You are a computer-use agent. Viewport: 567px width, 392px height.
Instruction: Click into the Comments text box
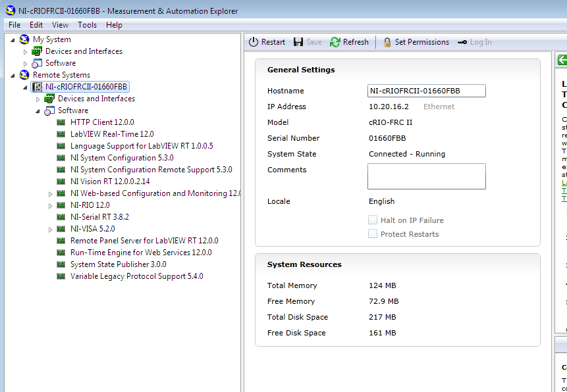(x=426, y=176)
